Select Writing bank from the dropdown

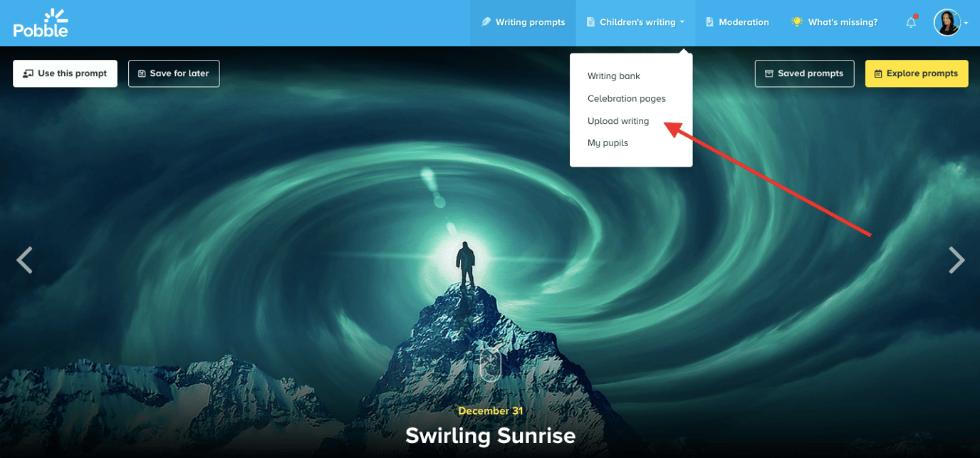(614, 76)
